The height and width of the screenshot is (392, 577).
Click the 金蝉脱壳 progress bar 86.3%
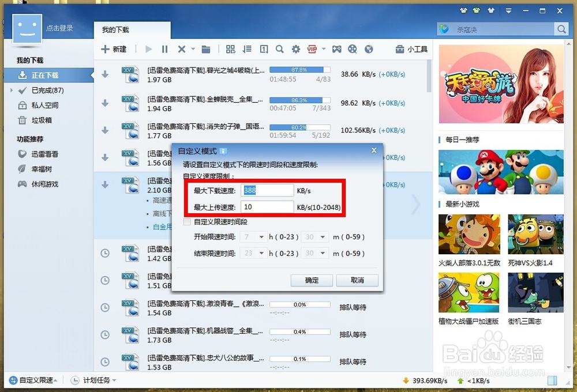tap(300, 100)
